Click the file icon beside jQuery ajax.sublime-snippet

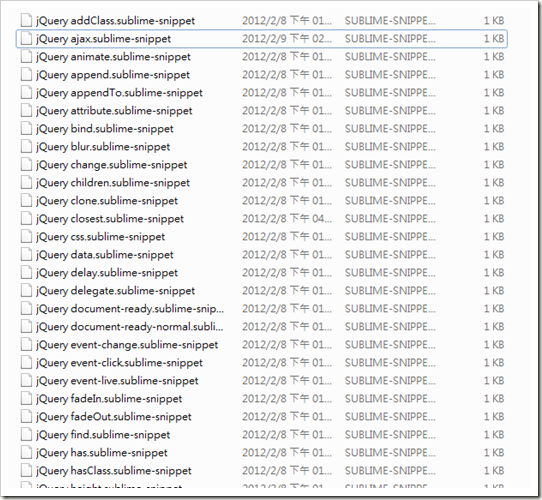pos(27,38)
